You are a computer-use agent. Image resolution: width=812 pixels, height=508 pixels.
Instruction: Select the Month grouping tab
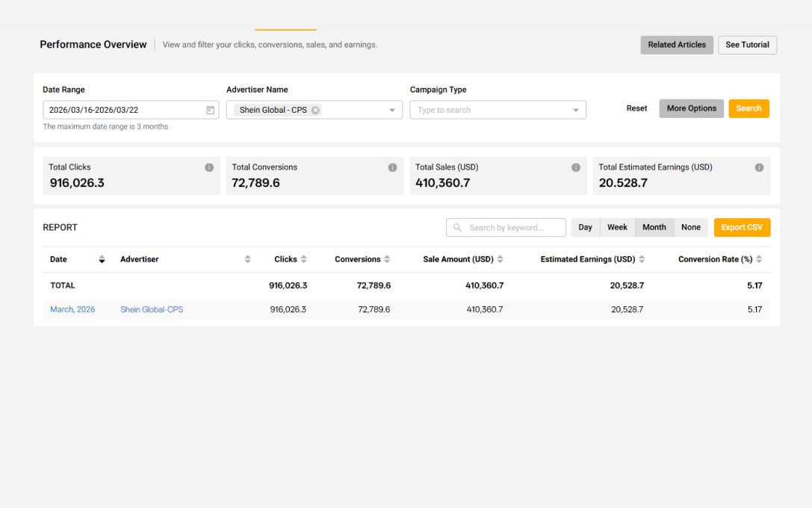(654, 227)
